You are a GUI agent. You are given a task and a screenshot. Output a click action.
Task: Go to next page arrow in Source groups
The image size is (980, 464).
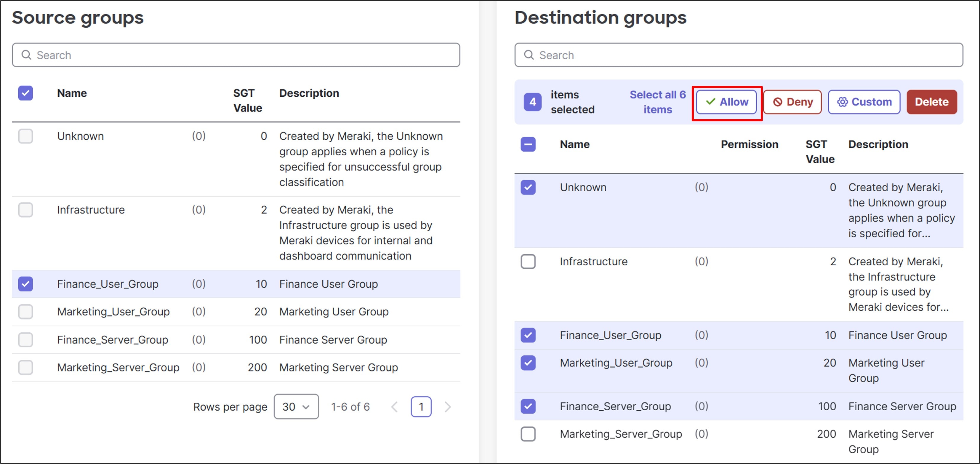[x=448, y=407]
